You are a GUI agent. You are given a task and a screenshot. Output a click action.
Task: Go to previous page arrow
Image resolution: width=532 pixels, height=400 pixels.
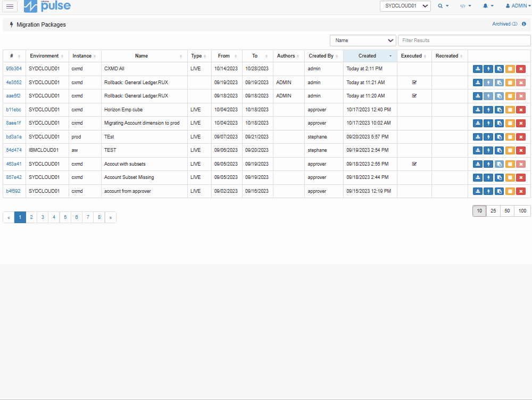click(9, 217)
